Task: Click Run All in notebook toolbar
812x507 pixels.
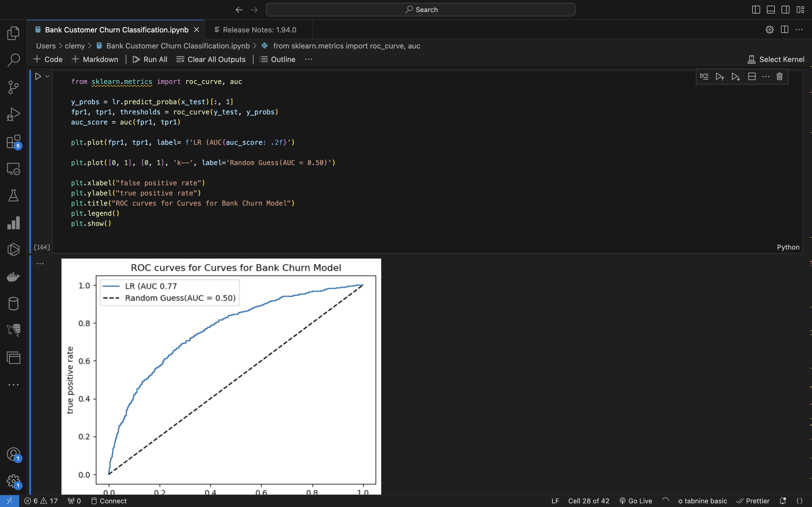Action: coord(150,59)
